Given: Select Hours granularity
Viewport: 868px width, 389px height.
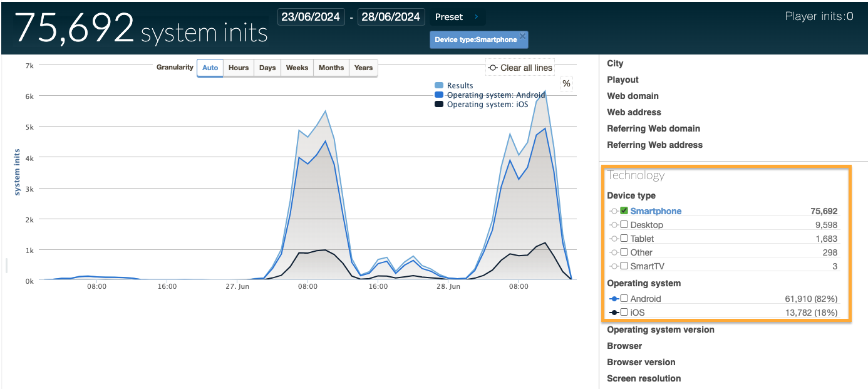Looking at the screenshot, I should (239, 68).
